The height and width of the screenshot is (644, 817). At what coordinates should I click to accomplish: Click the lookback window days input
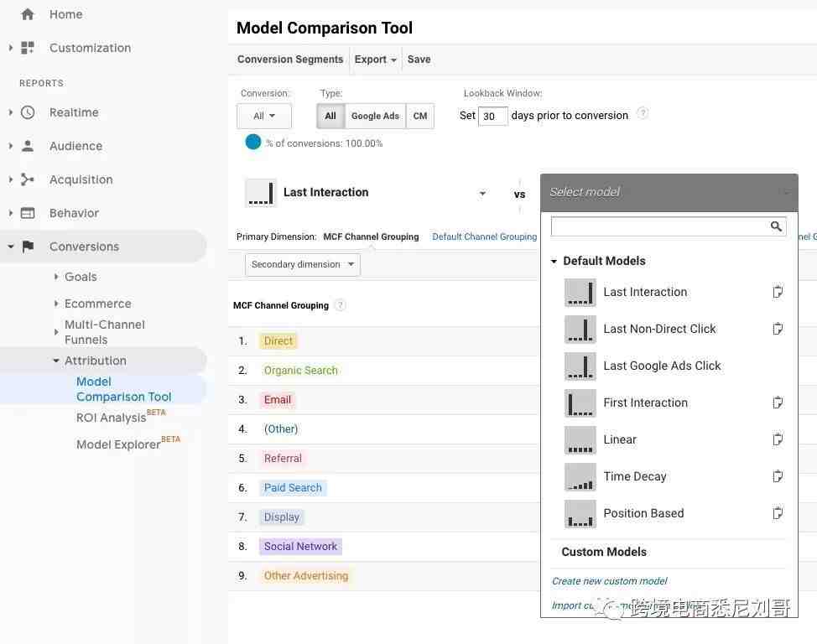pos(492,117)
